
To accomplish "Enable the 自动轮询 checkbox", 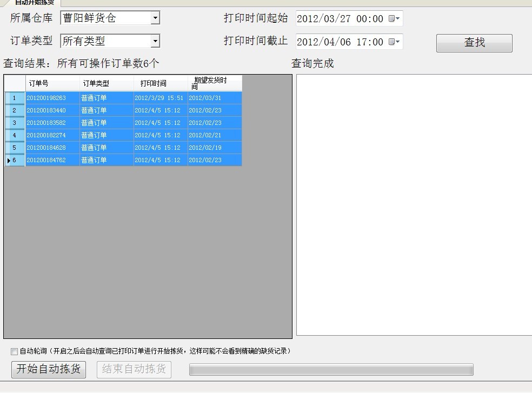I will pyautogui.click(x=14, y=351).
